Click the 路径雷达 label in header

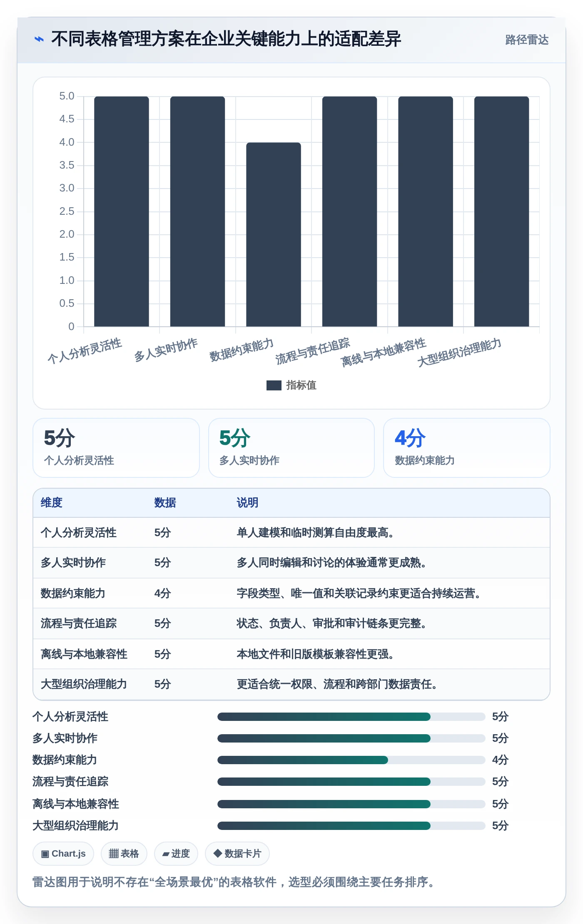tap(527, 40)
